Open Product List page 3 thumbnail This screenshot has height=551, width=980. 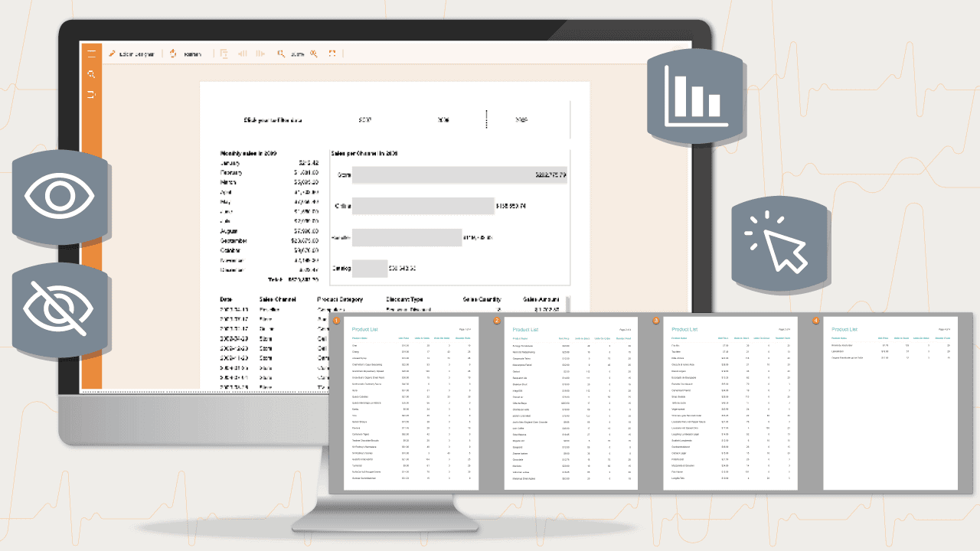pos(730,403)
